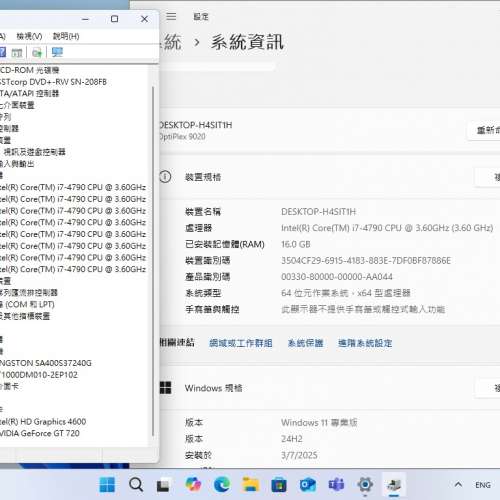
Task: Click the OptiPlex 9020 model text
Action: point(182,137)
